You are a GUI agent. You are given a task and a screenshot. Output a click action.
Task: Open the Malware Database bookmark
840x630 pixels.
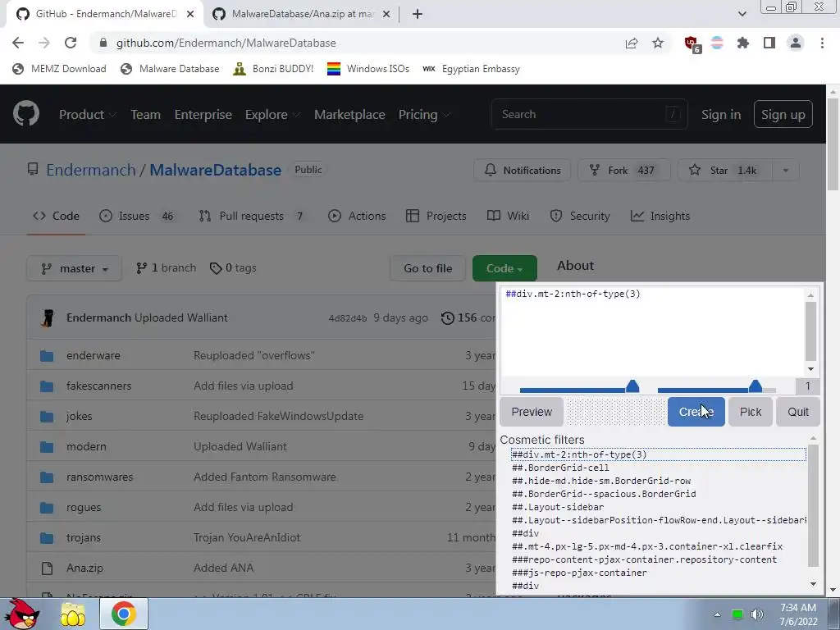click(x=170, y=69)
